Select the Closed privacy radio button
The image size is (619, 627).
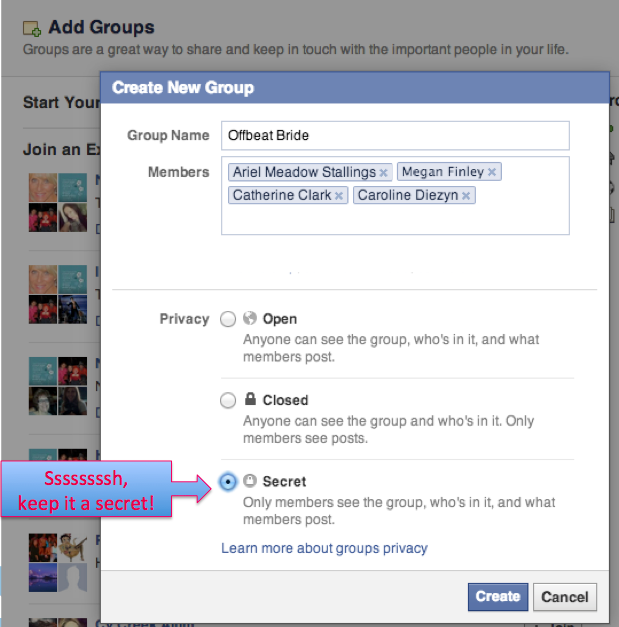(228, 401)
